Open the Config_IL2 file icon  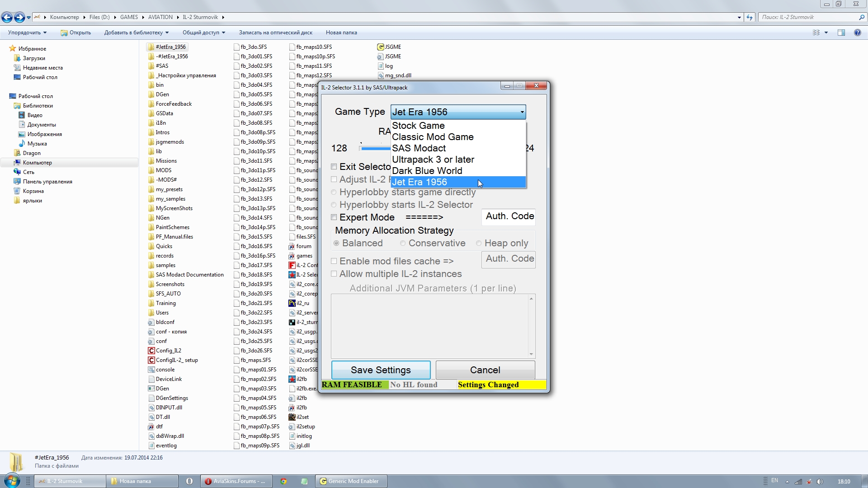click(x=151, y=351)
